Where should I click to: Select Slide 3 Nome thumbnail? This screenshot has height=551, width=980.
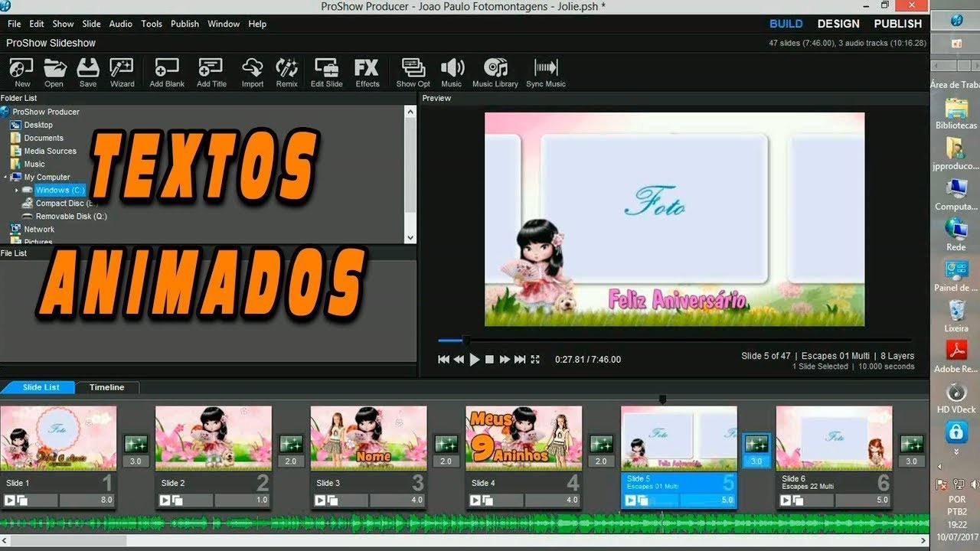[x=369, y=438]
